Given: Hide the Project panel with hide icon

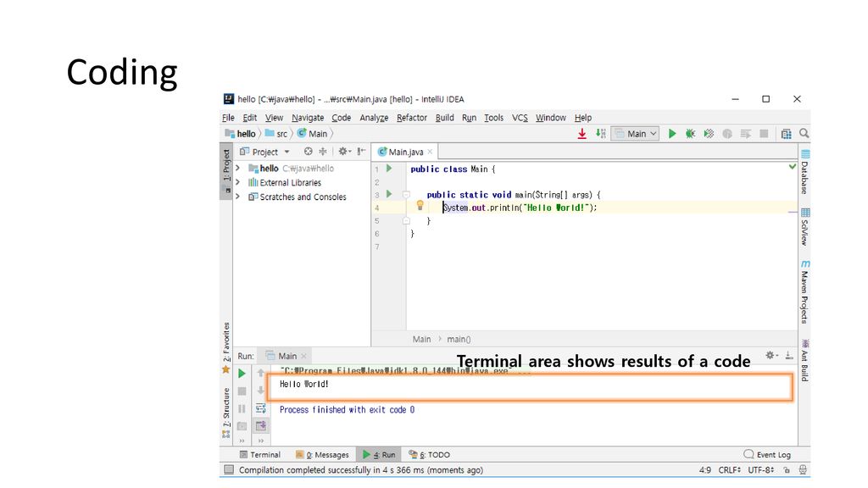Looking at the screenshot, I should (361, 151).
